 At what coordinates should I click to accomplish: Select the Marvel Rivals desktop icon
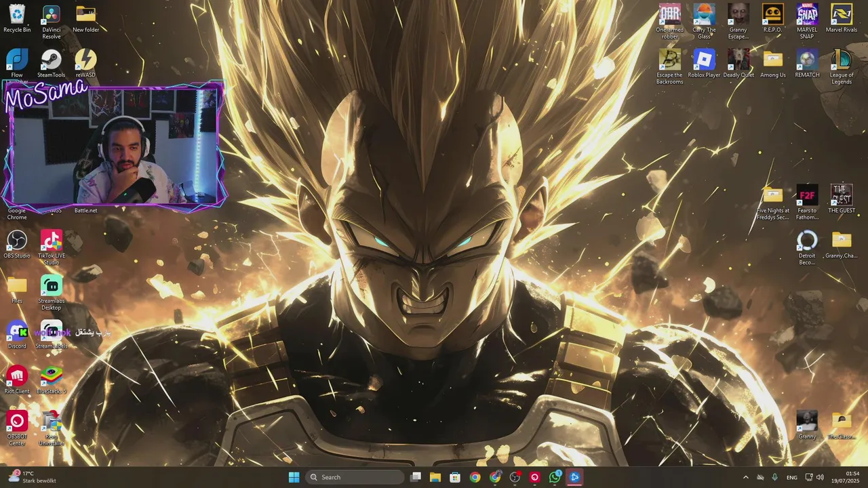tap(842, 18)
